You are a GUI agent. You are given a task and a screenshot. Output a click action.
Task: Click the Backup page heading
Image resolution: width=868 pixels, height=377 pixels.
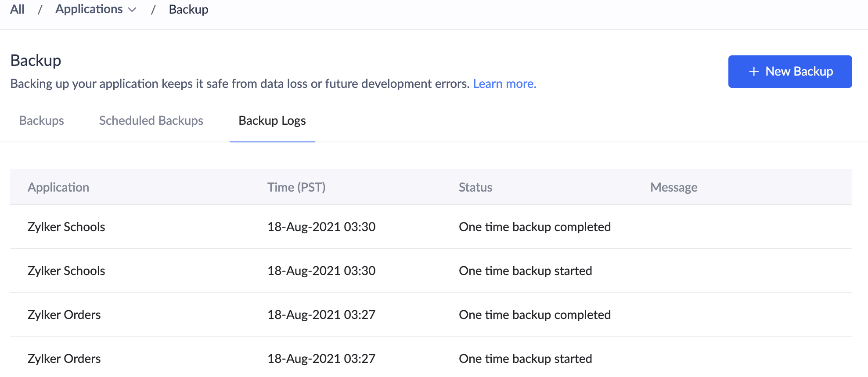[x=36, y=60]
